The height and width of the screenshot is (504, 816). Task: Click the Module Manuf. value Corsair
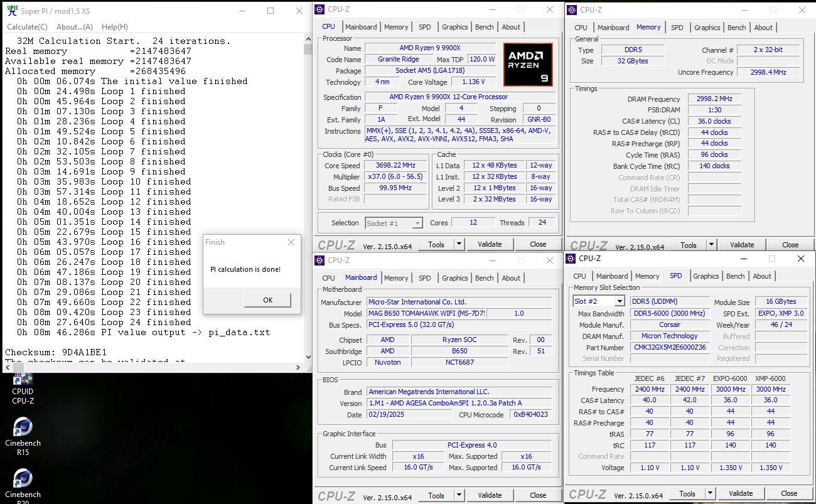click(x=669, y=324)
